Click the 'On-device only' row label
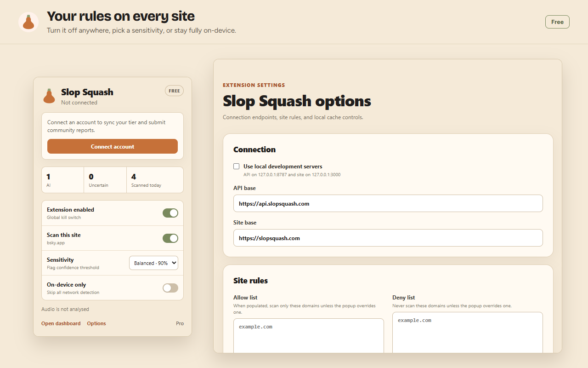This screenshot has width=588, height=368. (66, 285)
